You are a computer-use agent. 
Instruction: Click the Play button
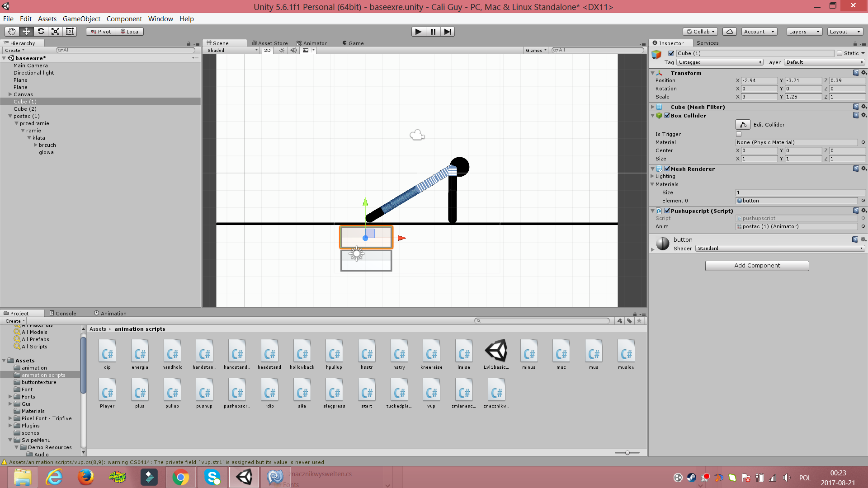pyautogui.click(x=418, y=32)
